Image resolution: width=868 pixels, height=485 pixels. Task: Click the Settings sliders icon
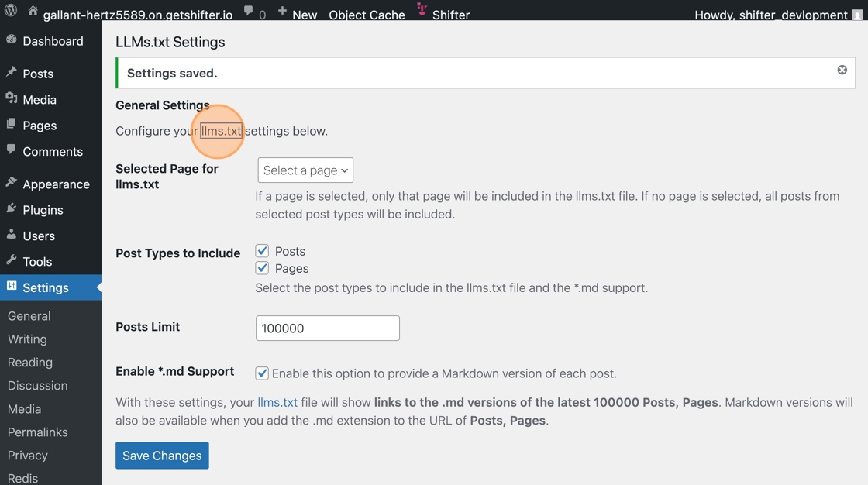(11, 286)
